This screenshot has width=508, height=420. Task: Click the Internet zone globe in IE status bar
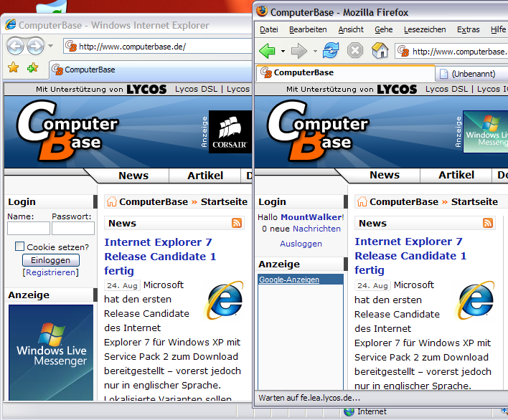click(349, 411)
